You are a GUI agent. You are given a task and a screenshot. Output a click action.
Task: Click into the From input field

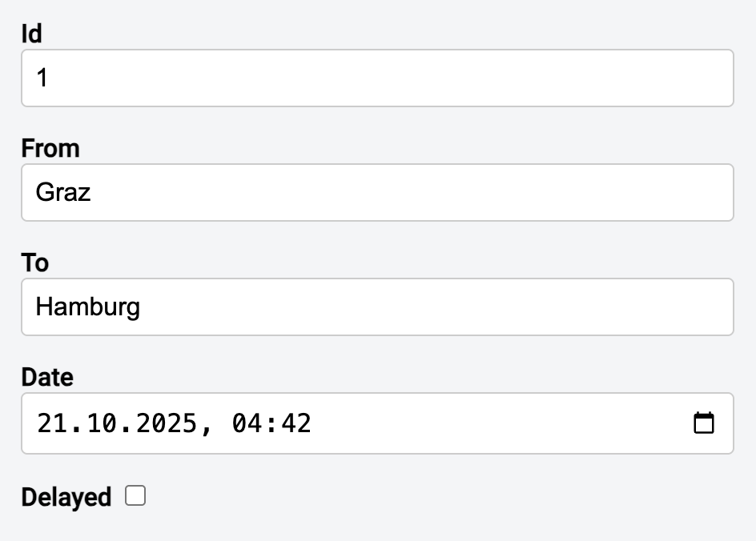coord(377,193)
